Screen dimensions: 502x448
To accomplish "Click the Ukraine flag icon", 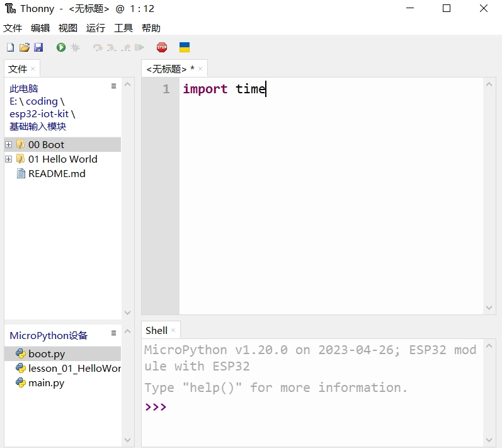I will point(185,48).
